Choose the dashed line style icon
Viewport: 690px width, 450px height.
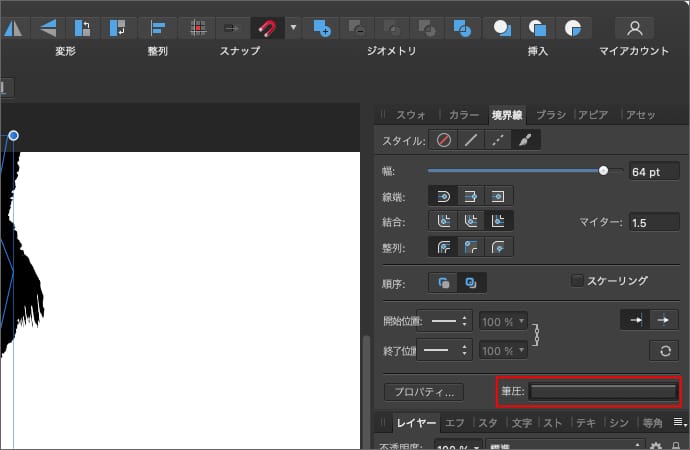pos(497,141)
